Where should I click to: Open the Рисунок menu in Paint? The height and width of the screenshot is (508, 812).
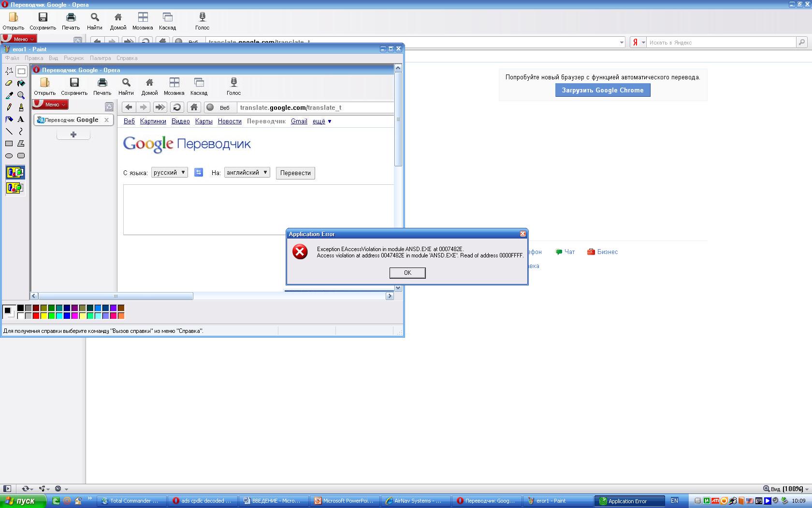pyautogui.click(x=74, y=58)
